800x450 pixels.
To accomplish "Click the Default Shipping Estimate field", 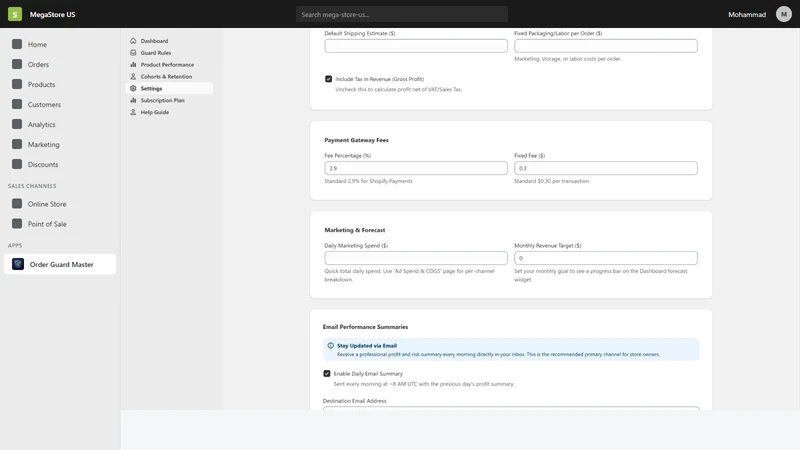I will coord(416,46).
